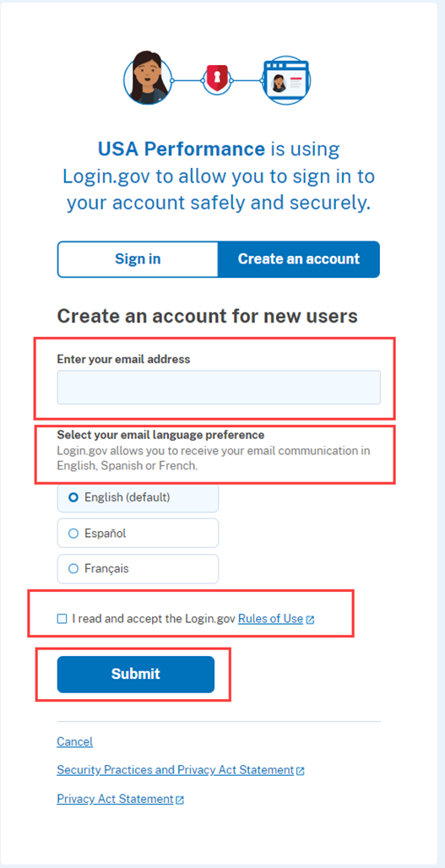Click external link icon after Security Practices link

tap(300, 771)
